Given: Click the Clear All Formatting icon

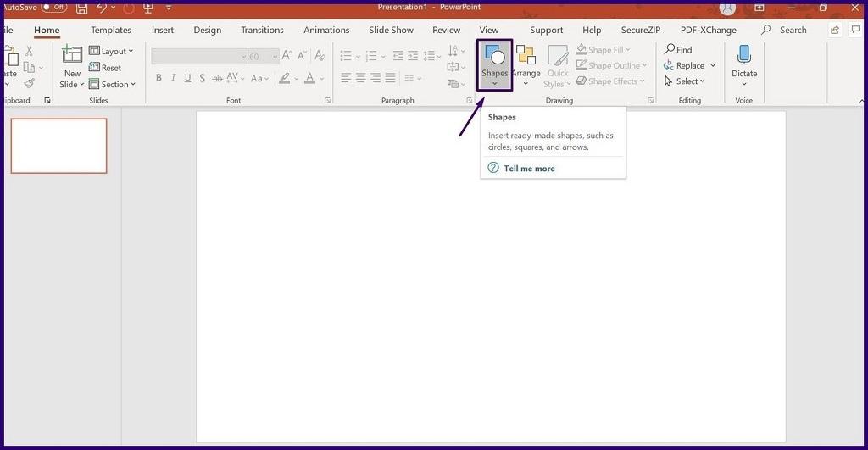Looking at the screenshot, I should coord(320,55).
